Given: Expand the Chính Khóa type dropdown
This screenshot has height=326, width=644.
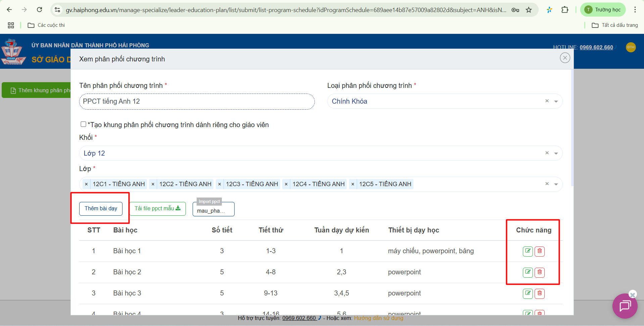Looking at the screenshot, I should pyautogui.click(x=556, y=101).
